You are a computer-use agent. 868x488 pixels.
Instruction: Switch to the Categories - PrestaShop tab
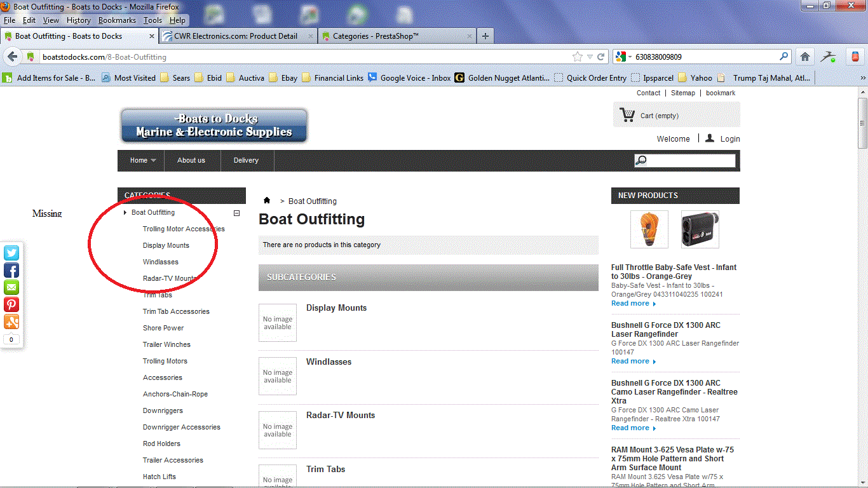tap(396, 36)
